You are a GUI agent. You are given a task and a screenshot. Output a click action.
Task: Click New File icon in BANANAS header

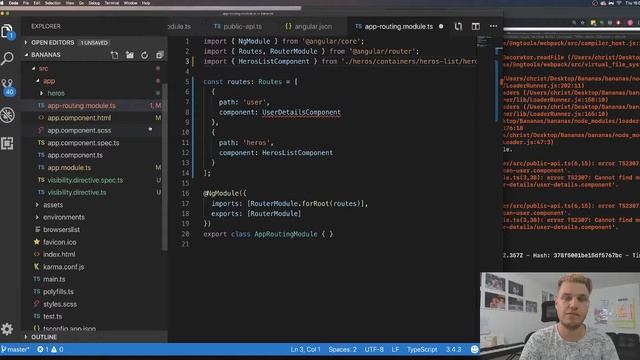pyautogui.click(x=114, y=55)
